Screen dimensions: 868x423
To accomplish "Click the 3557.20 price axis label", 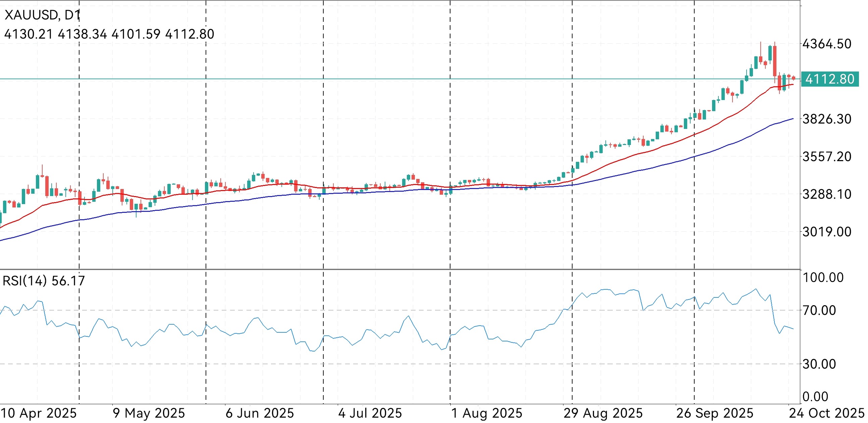I will [x=827, y=156].
